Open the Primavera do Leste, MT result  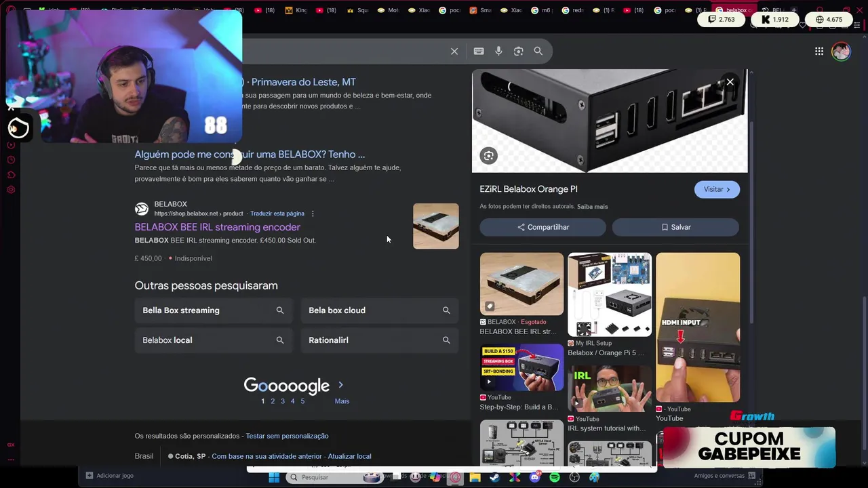[303, 82]
